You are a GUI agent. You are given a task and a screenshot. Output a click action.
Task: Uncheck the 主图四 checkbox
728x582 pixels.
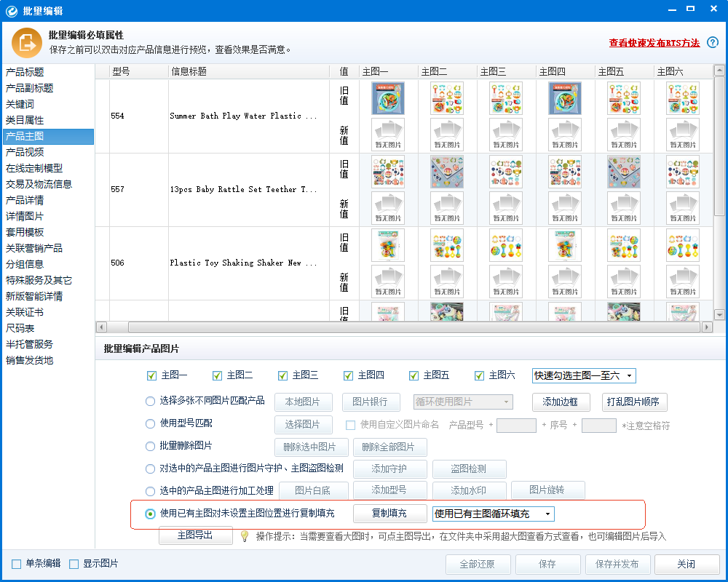pos(347,376)
